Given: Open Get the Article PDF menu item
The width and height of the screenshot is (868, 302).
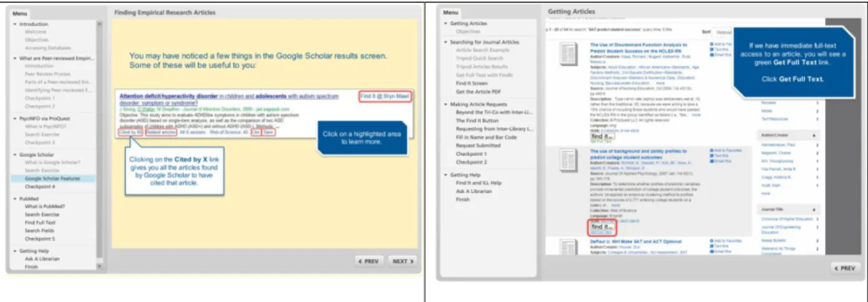Looking at the screenshot, I should 477,91.
